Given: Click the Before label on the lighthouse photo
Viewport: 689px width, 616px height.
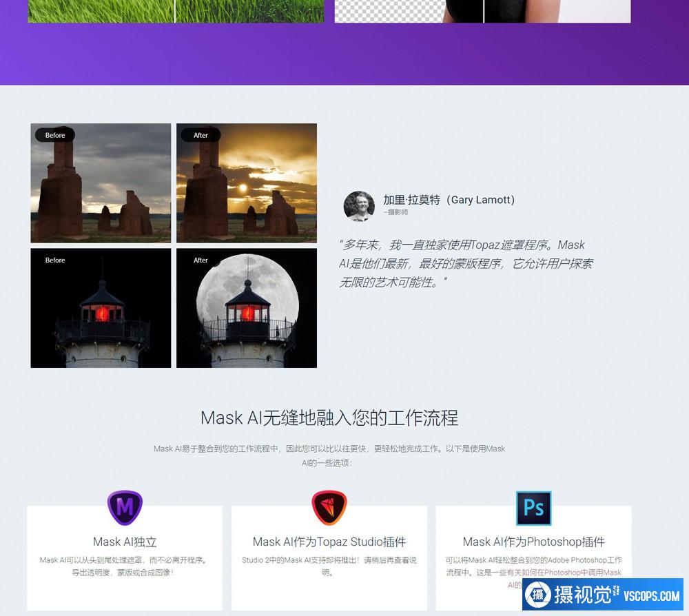Looking at the screenshot, I should (55, 260).
